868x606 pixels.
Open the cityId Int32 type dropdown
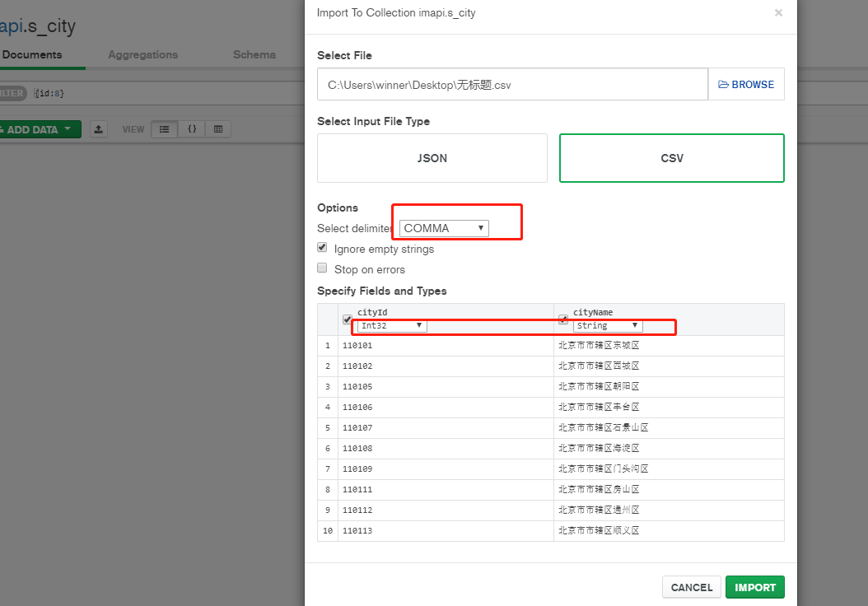(x=391, y=326)
